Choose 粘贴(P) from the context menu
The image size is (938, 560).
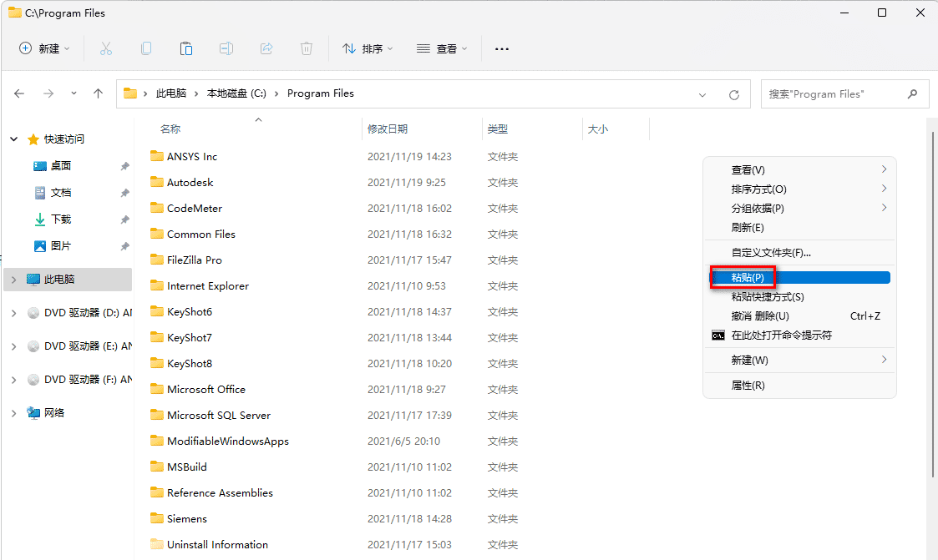[x=748, y=277]
